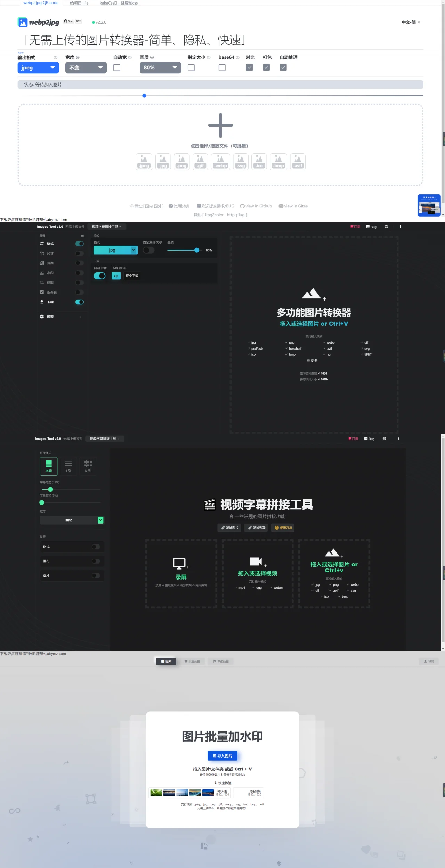Click the .webp format file icon
445x868 pixels.
(221, 162)
